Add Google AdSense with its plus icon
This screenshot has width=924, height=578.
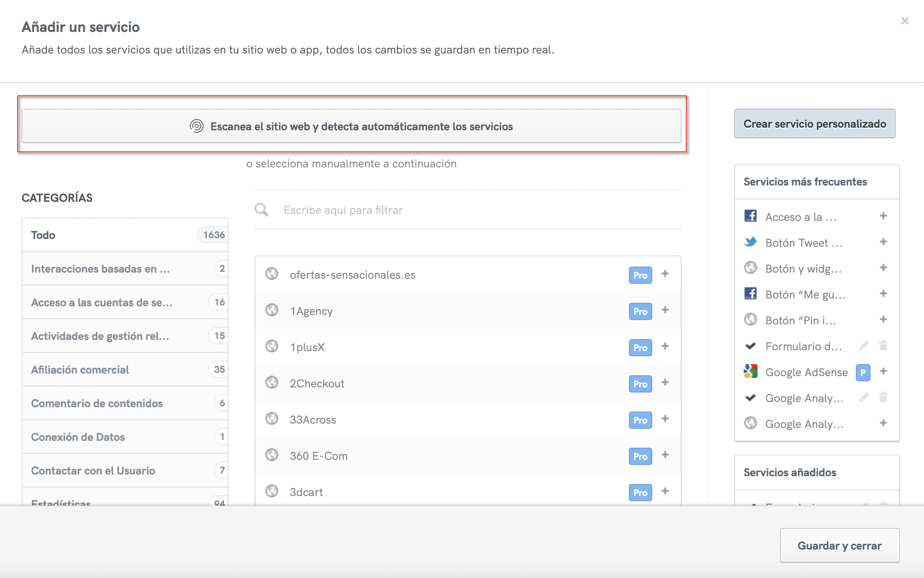pos(883,371)
